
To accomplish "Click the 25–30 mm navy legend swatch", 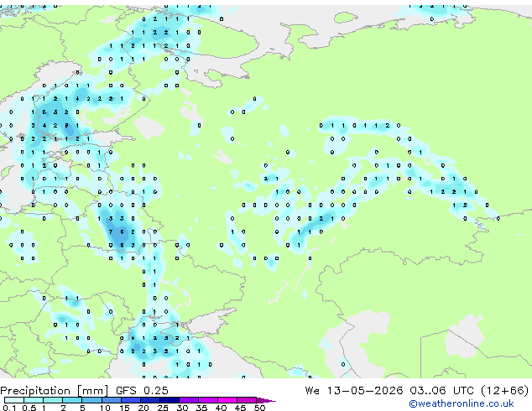I will click(x=170, y=400).
